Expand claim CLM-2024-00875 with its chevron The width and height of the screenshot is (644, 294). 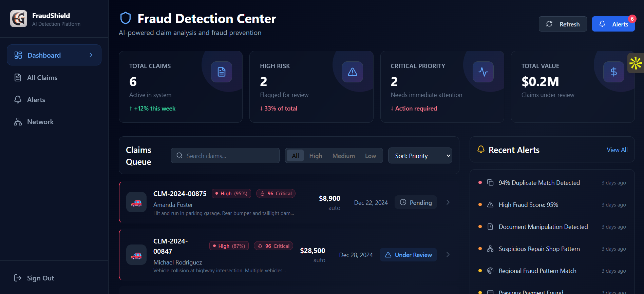[448, 202]
